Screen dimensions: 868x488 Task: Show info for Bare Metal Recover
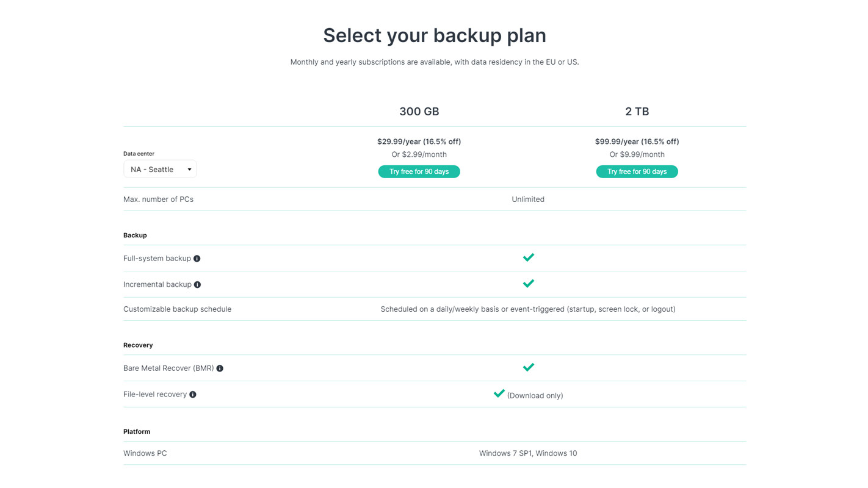click(220, 368)
